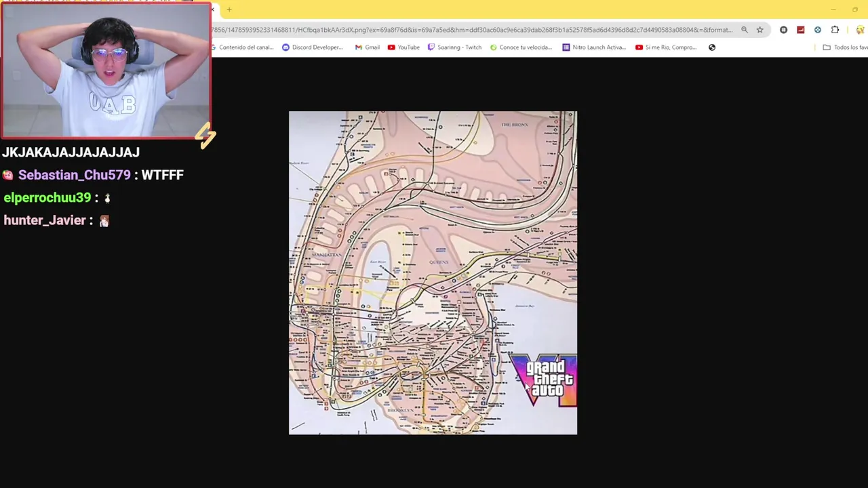Click the blue round extension icon

click(x=818, y=30)
